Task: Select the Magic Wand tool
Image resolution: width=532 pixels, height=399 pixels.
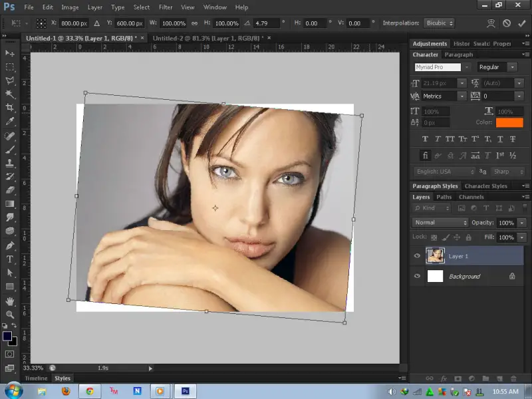Action: coord(10,94)
